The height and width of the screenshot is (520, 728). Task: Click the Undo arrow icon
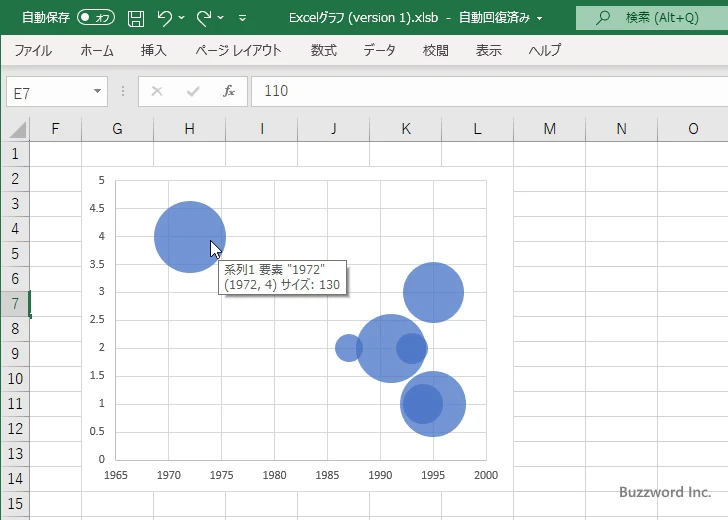click(x=164, y=18)
